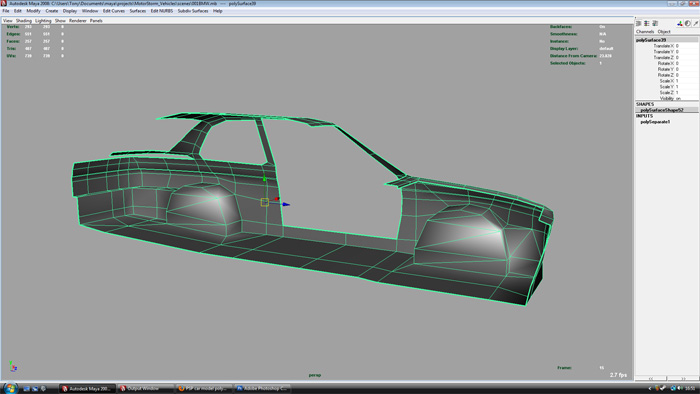Click the left double-arrow layer button
The width and height of the screenshot is (700, 394).
(651, 378)
